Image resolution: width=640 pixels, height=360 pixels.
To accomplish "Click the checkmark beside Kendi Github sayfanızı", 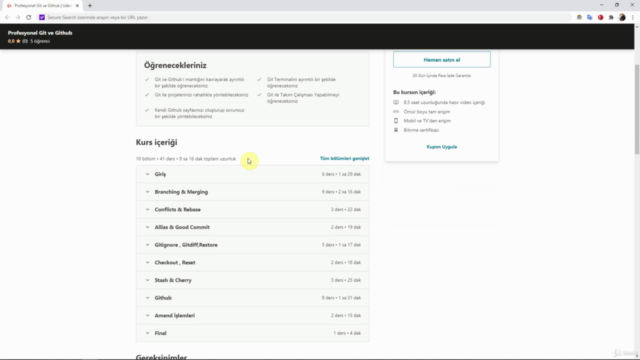I will [147, 110].
